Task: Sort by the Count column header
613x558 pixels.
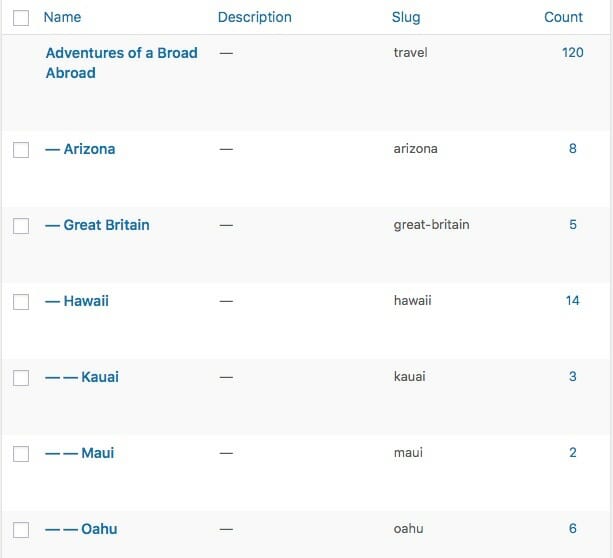Action: click(x=563, y=17)
